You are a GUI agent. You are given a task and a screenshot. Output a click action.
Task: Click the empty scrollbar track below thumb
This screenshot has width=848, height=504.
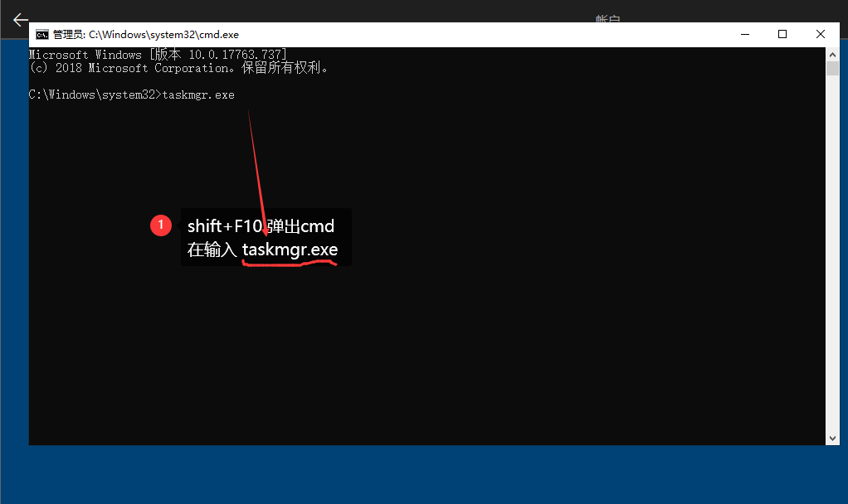point(832,249)
